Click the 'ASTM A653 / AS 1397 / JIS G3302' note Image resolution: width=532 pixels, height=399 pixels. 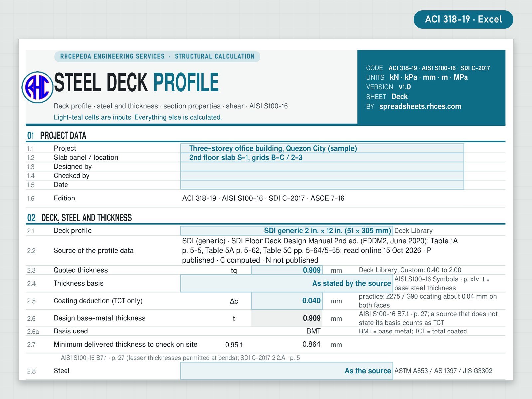point(443,371)
